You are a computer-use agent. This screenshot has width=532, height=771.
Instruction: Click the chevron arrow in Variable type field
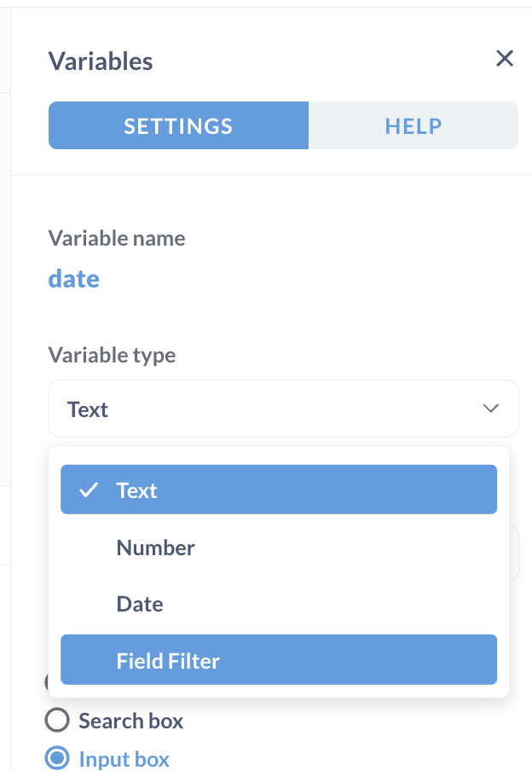tap(491, 409)
